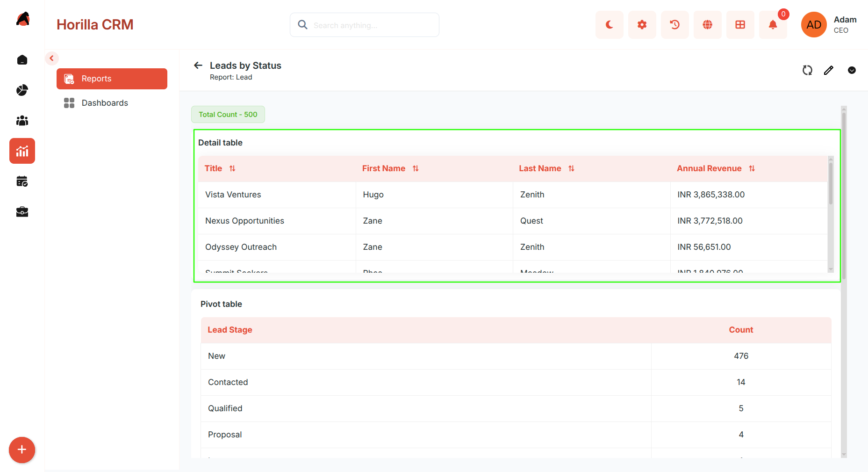This screenshot has height=472, width=868.
Task: Click the detail table vertical scrollbar
Action: (x=831, y=214)
